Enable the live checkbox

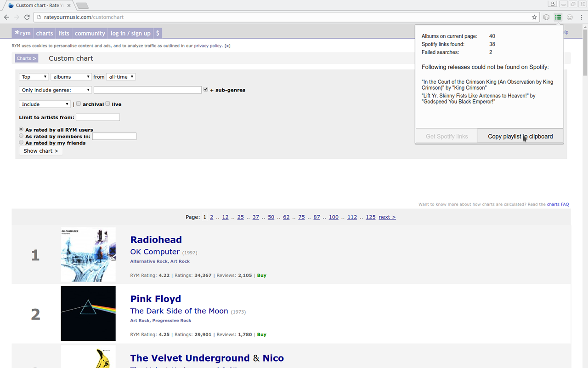[108, 103]
